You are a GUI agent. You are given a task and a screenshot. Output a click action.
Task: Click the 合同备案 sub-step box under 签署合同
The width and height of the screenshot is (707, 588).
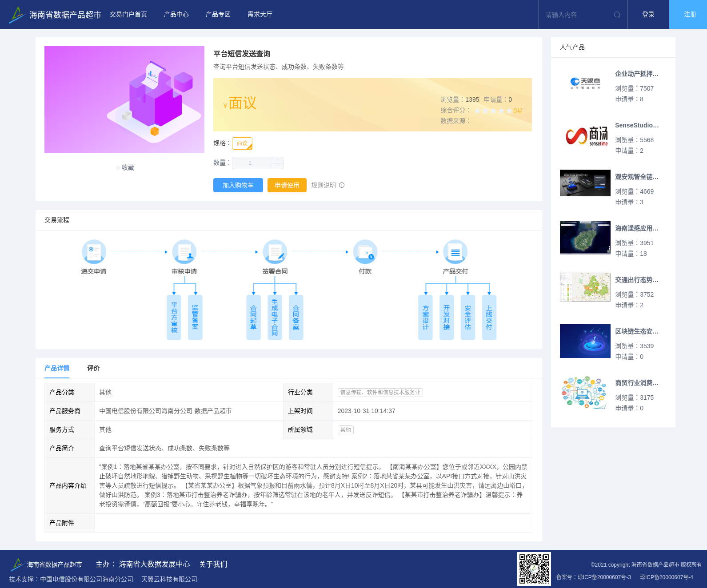[296, 318]
